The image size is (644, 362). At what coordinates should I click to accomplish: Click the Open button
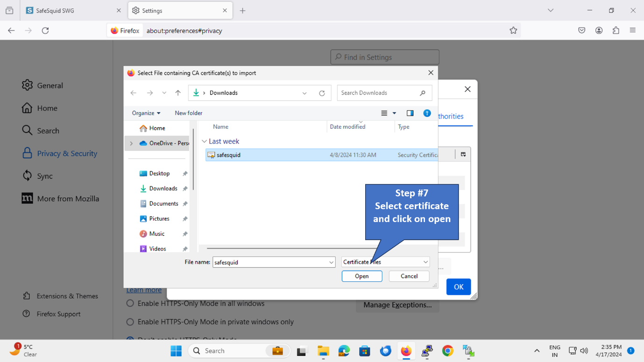tap(361, 276)
